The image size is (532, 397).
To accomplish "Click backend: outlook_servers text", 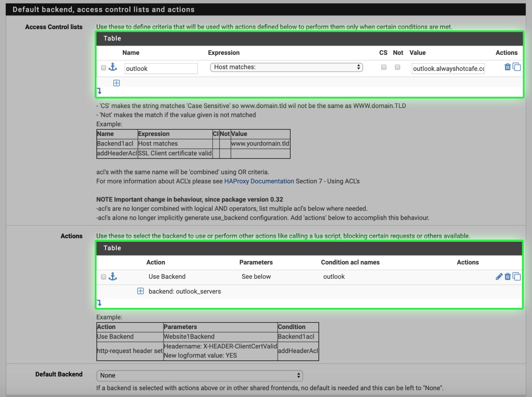I will coord(185,291).
